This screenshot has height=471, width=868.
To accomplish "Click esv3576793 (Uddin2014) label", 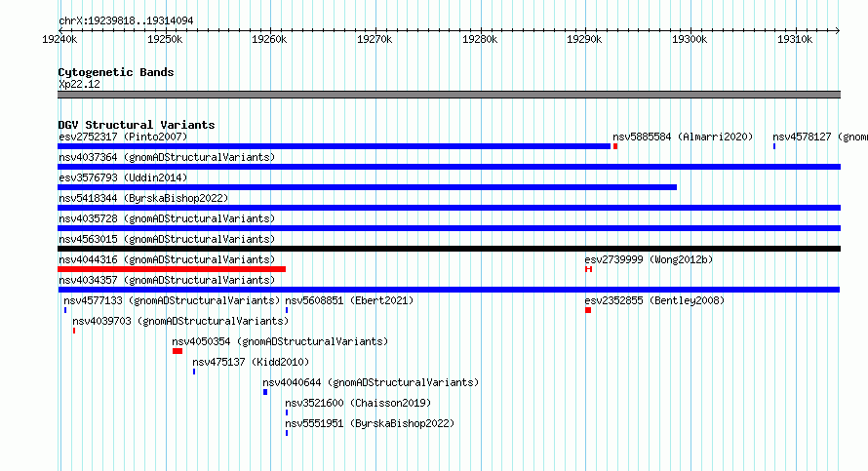I will pos(123,177).
